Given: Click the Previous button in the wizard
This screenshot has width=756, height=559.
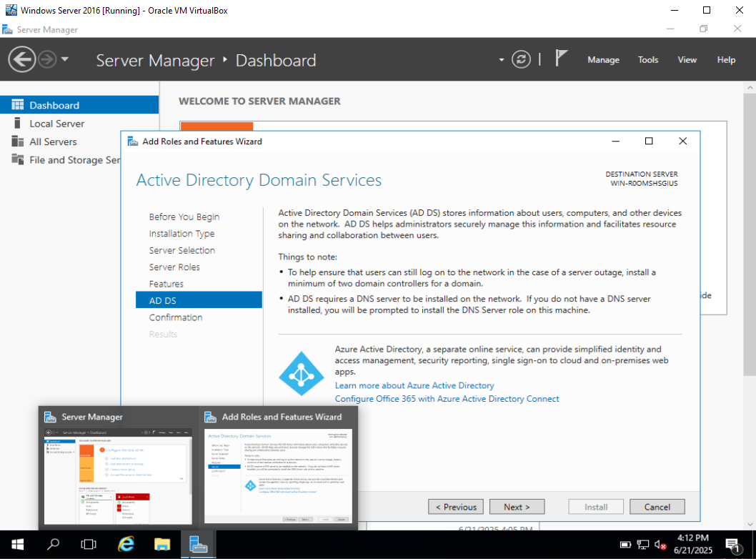Looking at the screenshot, I should pyautogui.click(x=456, y=507).
